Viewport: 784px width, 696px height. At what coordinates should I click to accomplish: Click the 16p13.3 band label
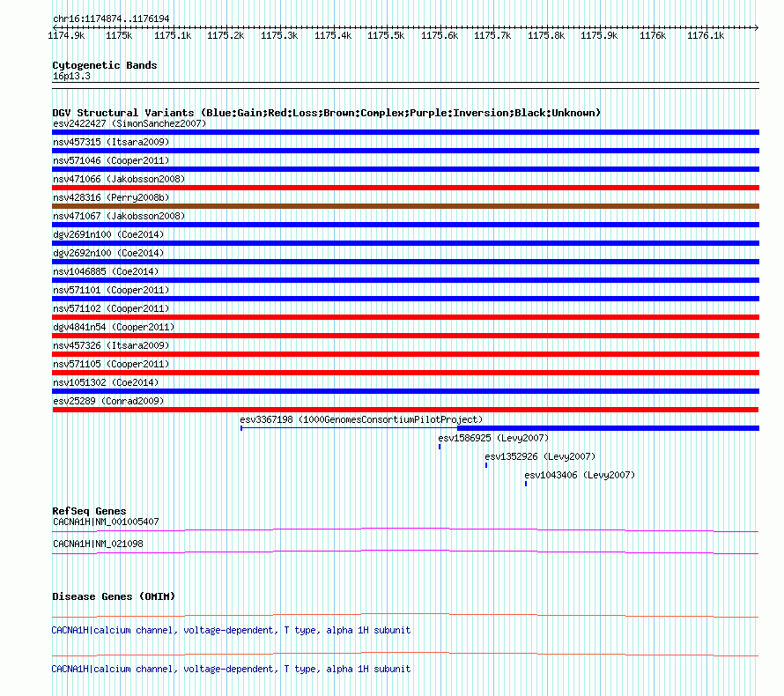coord(72,76)
